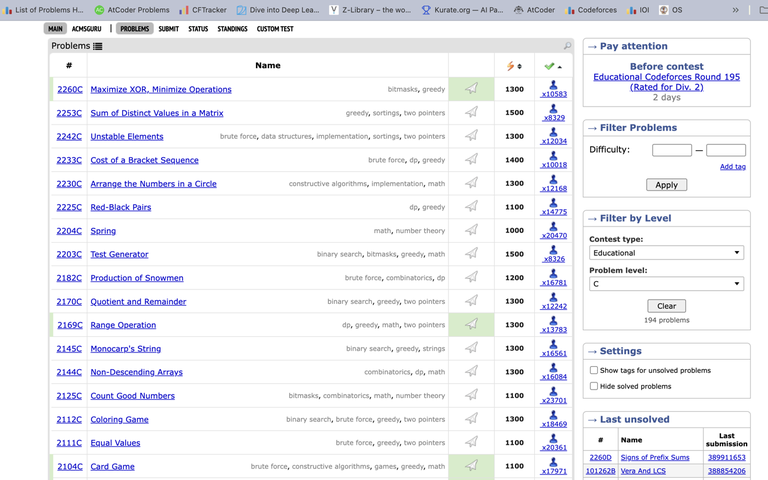
Task: Open the Card Game problem
Action: tap(112, 466)
